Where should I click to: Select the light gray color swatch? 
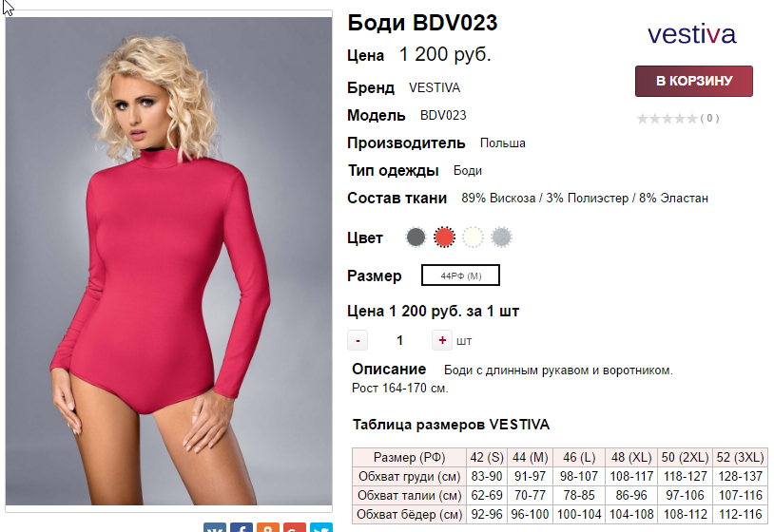pos(501,237)
